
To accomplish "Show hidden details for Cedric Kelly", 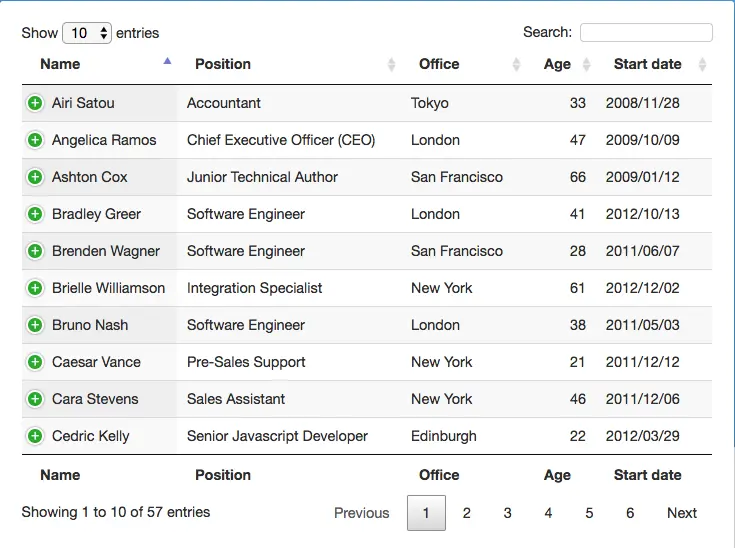I will 35,436.
